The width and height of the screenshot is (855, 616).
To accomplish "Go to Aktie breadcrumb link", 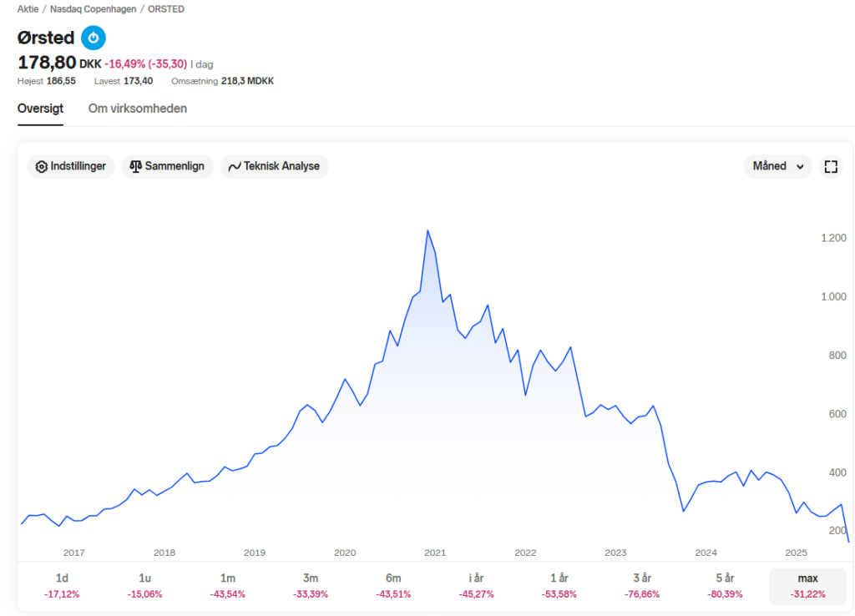I will tap(28, 9).
